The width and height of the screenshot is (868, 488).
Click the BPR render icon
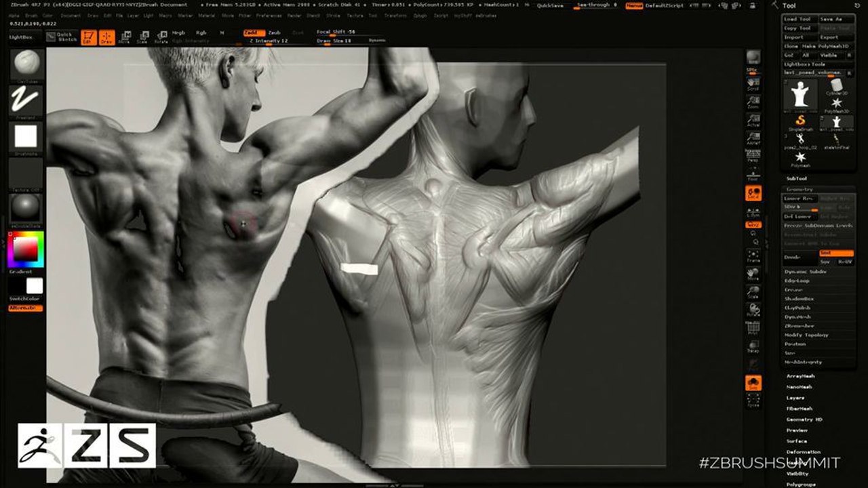[x=753, y=57]
